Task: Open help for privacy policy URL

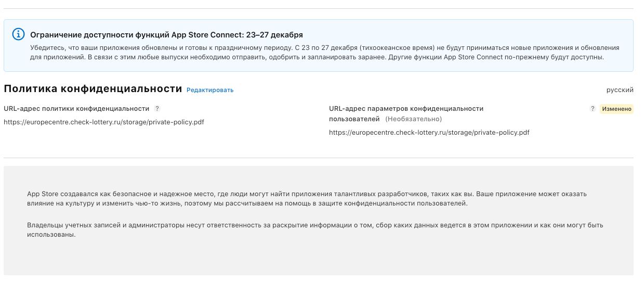Action: tap(157, 109)
